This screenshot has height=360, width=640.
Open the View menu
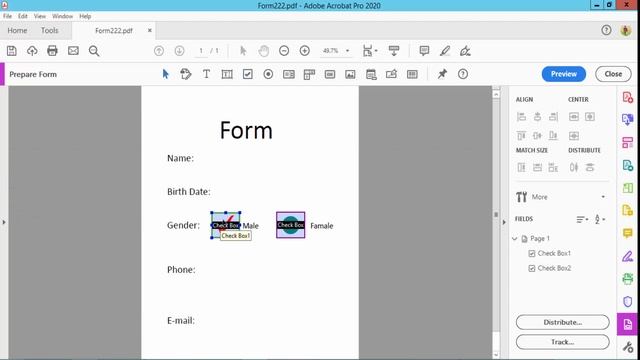(x=40, y=16)
